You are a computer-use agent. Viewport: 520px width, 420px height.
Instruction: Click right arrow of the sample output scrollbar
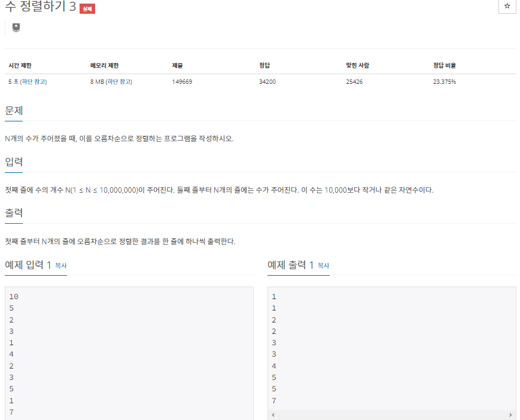coord(510,415)
